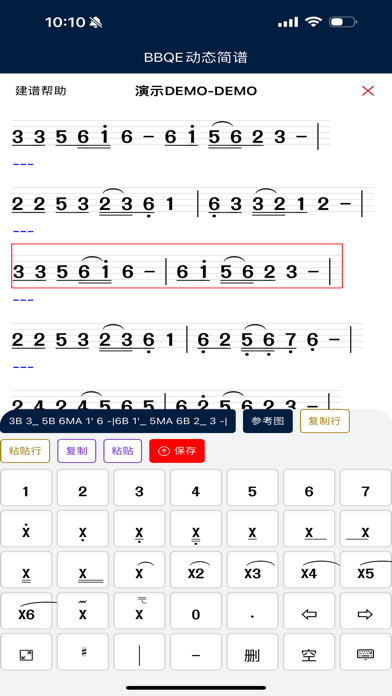Tap blue dashes under first score line
Viewport: 392px width, 696px height.
[24, 165]
